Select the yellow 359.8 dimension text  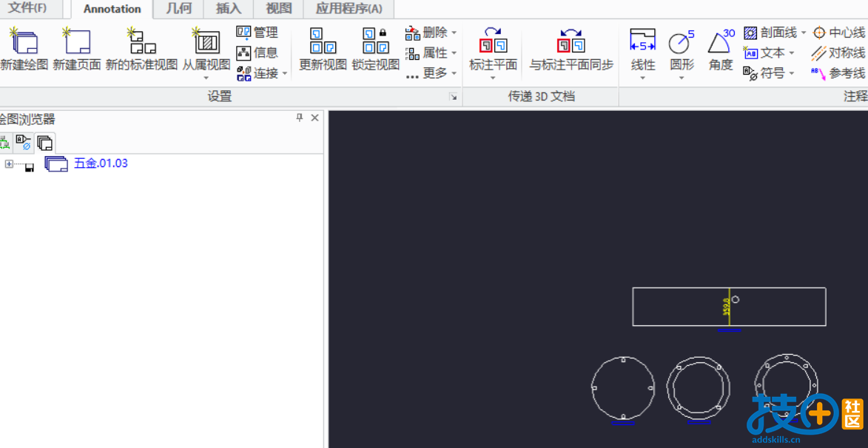point(726,308)
